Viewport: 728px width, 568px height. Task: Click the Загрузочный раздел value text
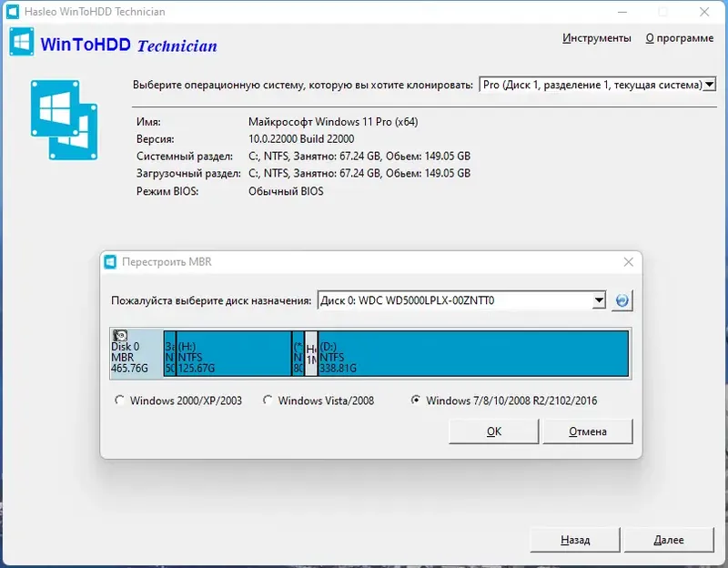click(359, 173)
